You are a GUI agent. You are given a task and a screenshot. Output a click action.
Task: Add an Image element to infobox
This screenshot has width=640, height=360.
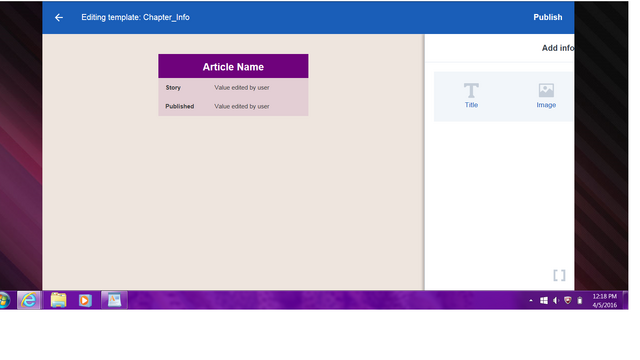pos(546,96)
